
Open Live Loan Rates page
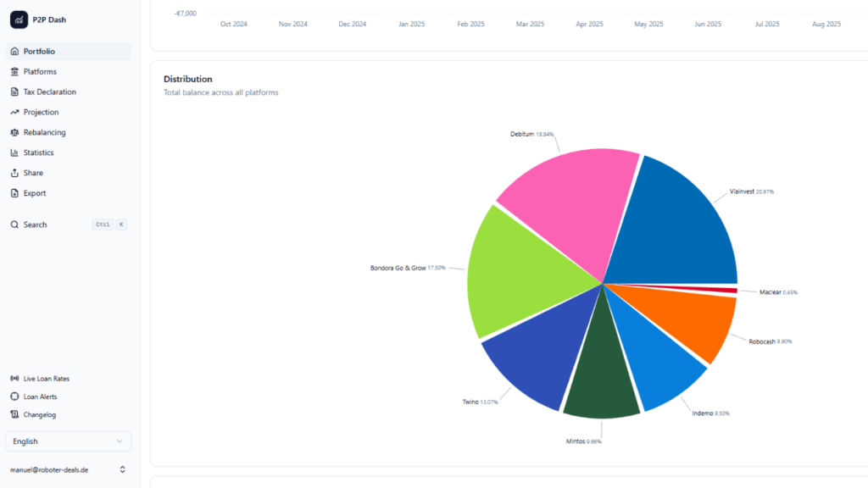(x=46, y=379)
